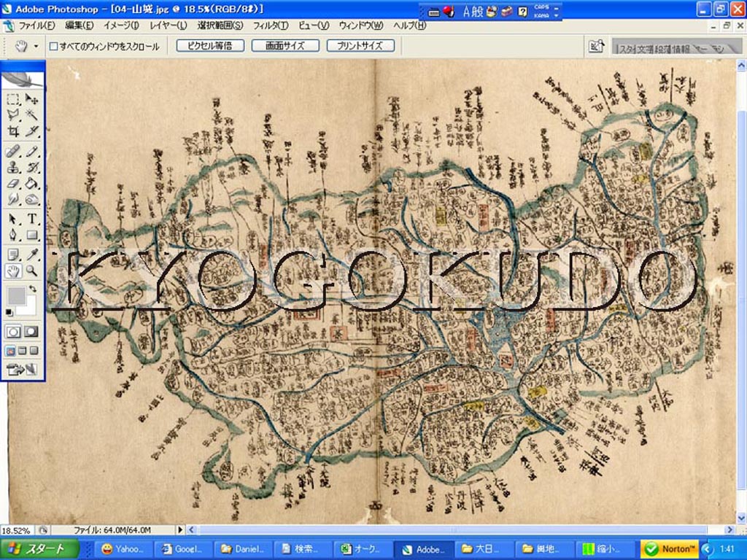This screenshot has height=560, width=747.
Task: Open イメージ(I) menu
Action: pos(122,26)
